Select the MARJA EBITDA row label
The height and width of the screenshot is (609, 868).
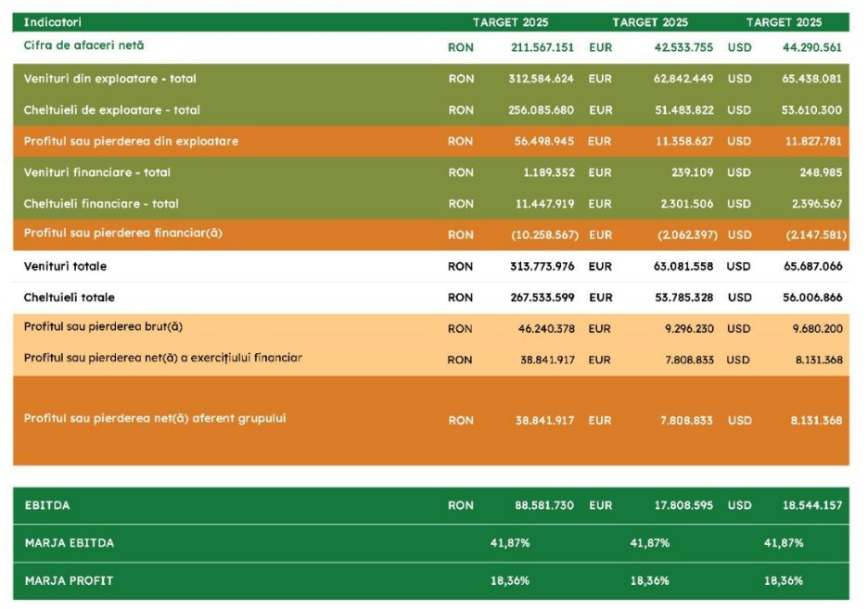(x=70, y=543)
